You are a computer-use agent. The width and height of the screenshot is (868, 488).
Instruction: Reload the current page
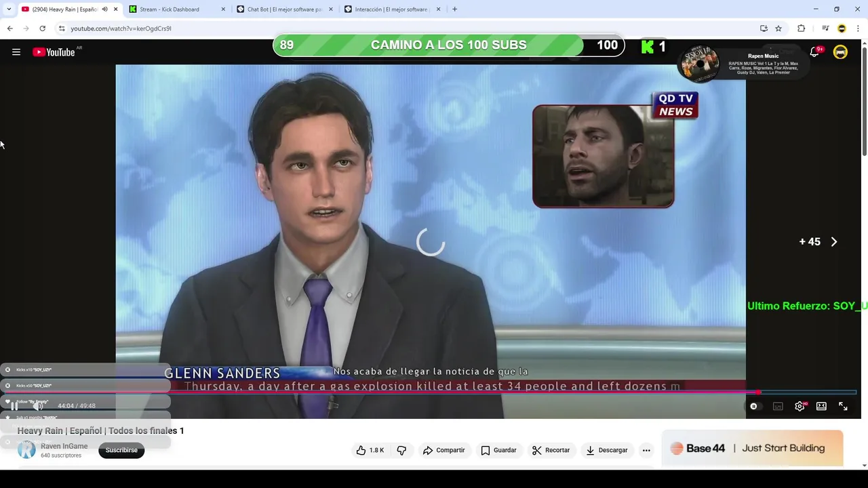coord(42,28)
